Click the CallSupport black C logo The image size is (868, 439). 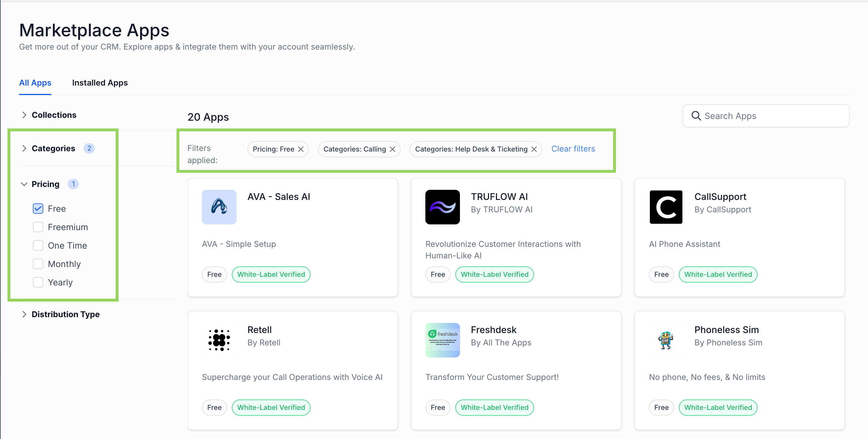pyautogui.click(x=666, y=207)
